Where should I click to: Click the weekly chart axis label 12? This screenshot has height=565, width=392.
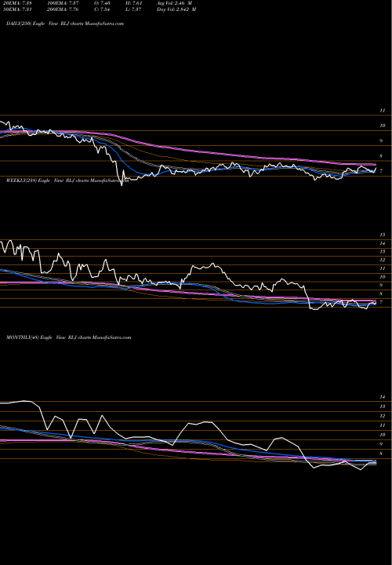point(383,260)
